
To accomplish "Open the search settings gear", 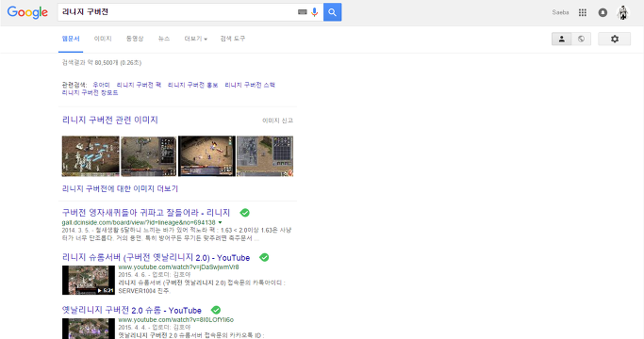I will pyautogui.click(x=615, y=39).
